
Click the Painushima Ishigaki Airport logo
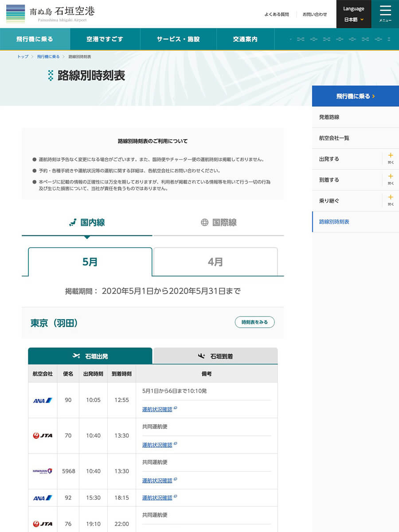[51, 14]
